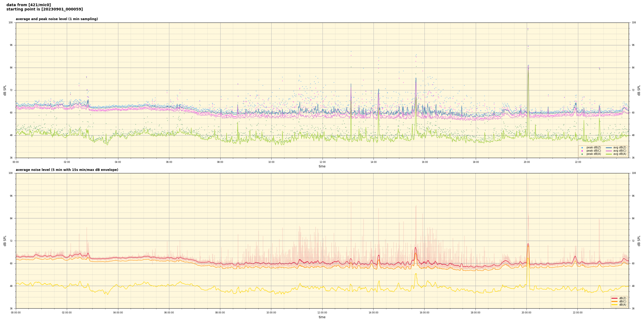The image size is (644, 322).
Task: Click the 20:00:00 tick label on lower chart
Action: [526, 313]
